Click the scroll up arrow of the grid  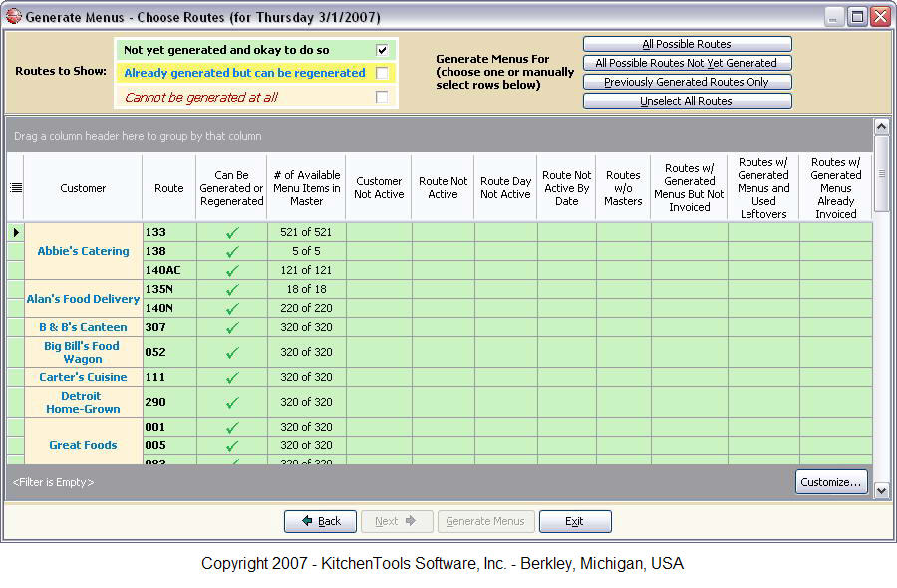882,126
